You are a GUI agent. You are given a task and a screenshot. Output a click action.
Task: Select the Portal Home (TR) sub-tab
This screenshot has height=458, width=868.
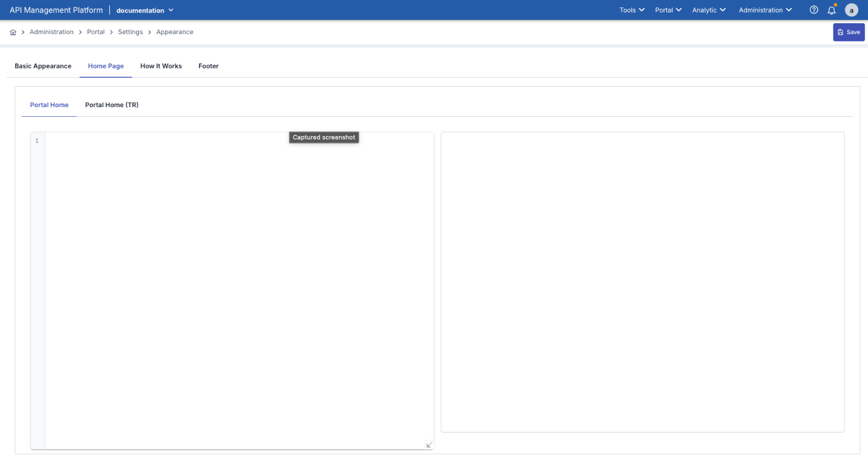coord(112,105)
